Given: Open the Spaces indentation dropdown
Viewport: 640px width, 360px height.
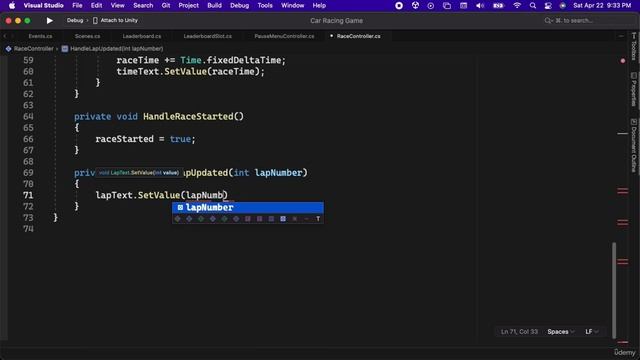Looking at the screenshot, I should click(x=561, y=332).
